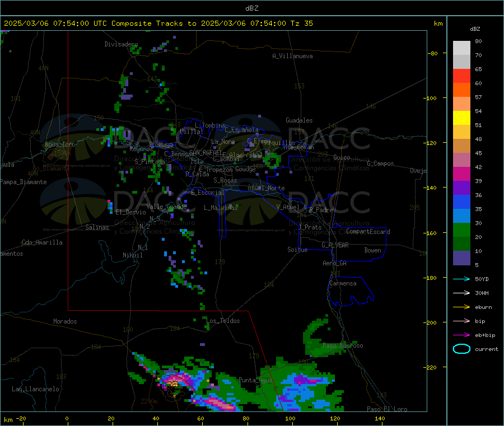Screen dimensions: 504x426
Task: Click the 'Guadales' map label
Action: pyautogui.click(x=299, y=120)
